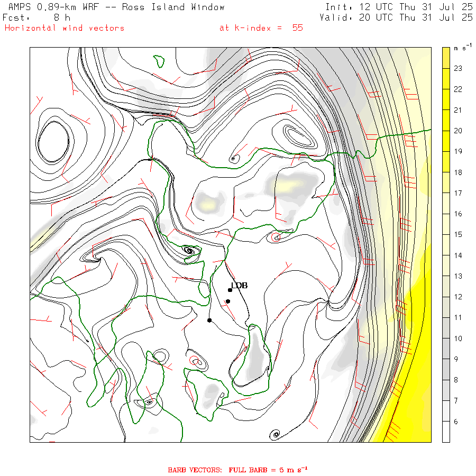Click the 15 label on the color scale
Screen dimensions: 476x476
pos(458,235)
